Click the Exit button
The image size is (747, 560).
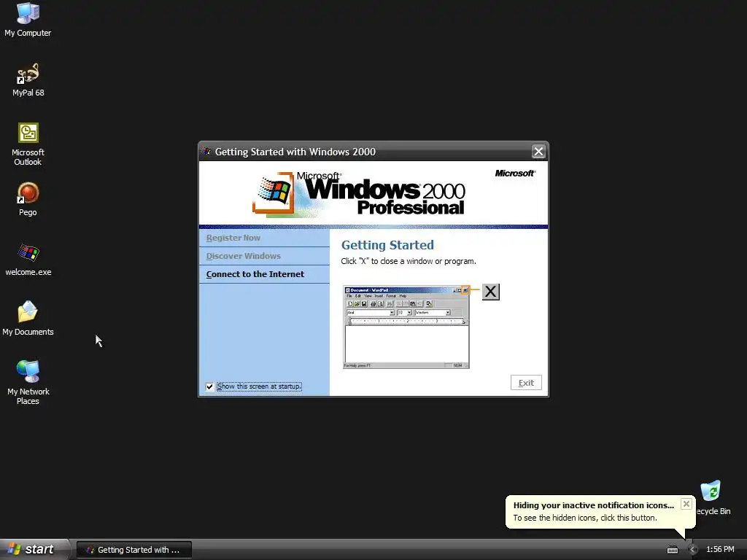526,383
